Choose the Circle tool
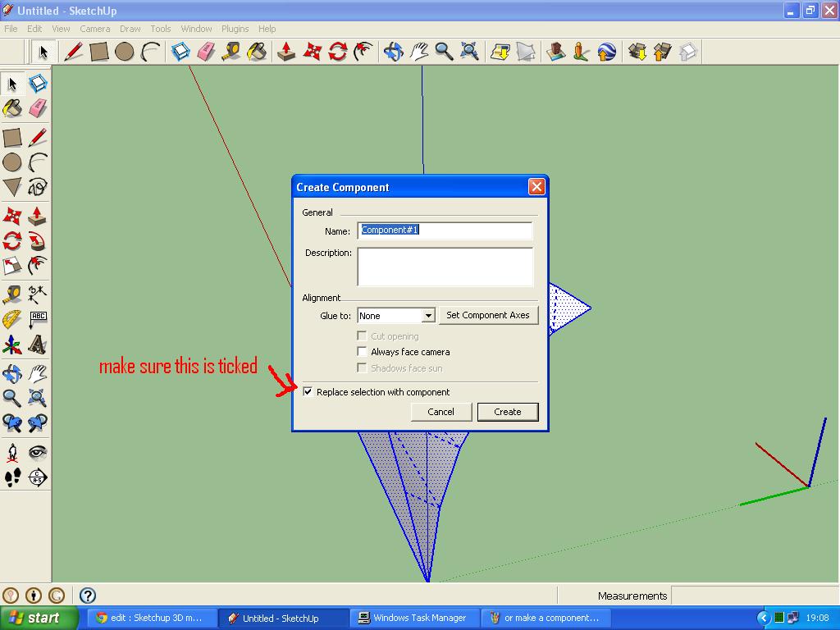The image size is (840, 630). point(123,51)
